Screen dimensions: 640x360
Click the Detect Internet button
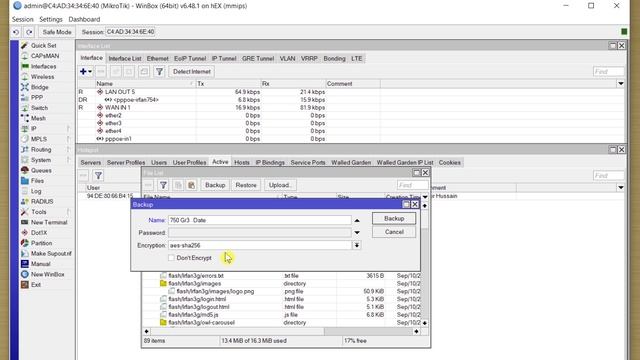[191, 72]
